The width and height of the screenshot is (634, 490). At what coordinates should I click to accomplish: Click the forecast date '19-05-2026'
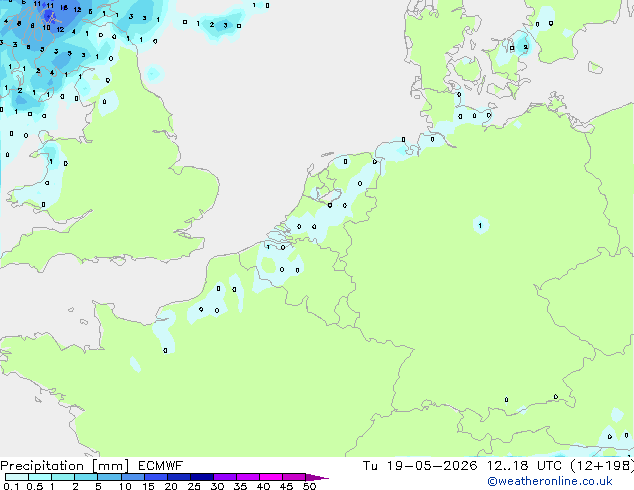click(432, 466)
